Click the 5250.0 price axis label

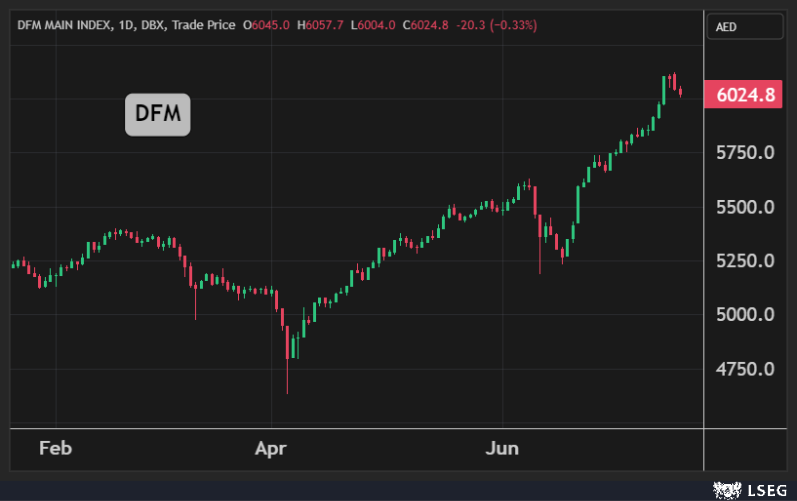(x=746, y=261)
